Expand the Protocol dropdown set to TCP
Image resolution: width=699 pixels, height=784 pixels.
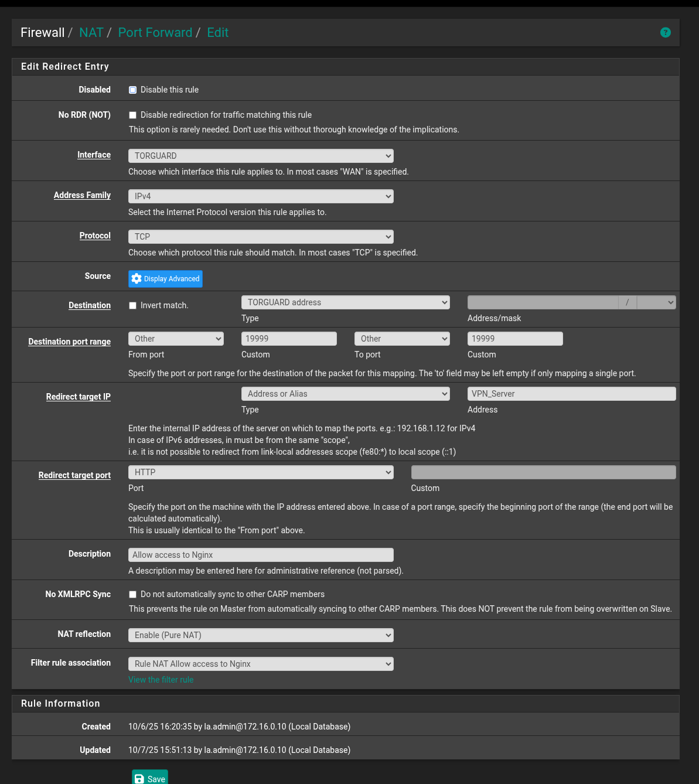[x=261, y=237]
